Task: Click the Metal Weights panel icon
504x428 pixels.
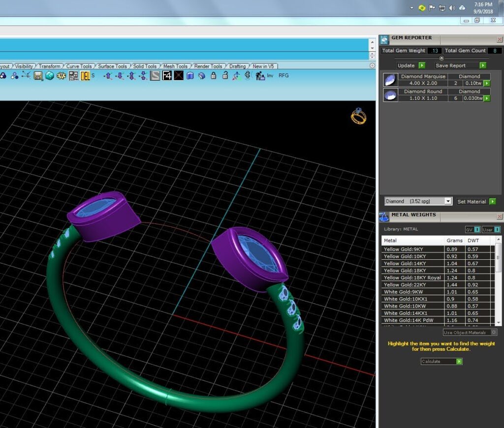Action: [384, 217]
